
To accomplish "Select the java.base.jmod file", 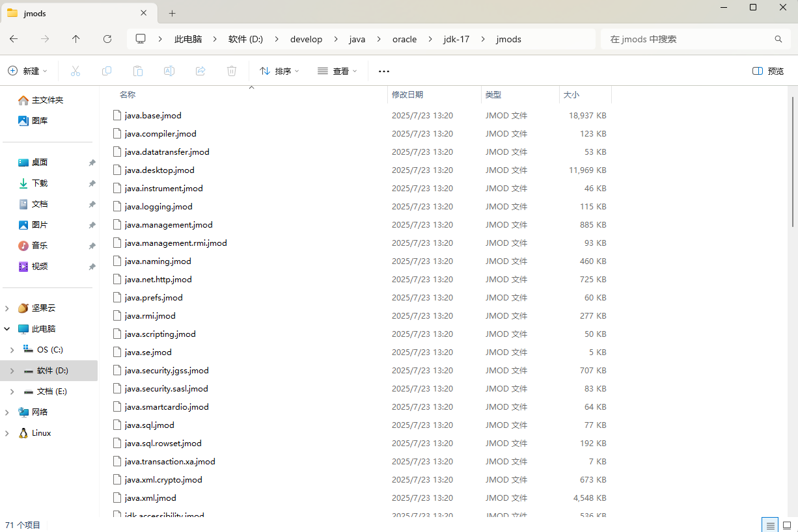I will [x=153, y=115].
